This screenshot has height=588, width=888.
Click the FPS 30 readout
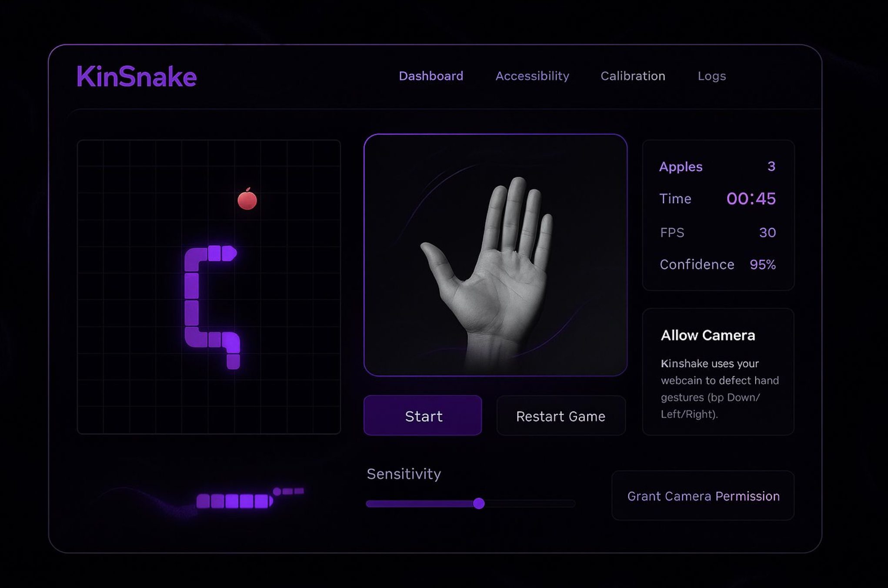pyautogui.click(x=767, y=233)
